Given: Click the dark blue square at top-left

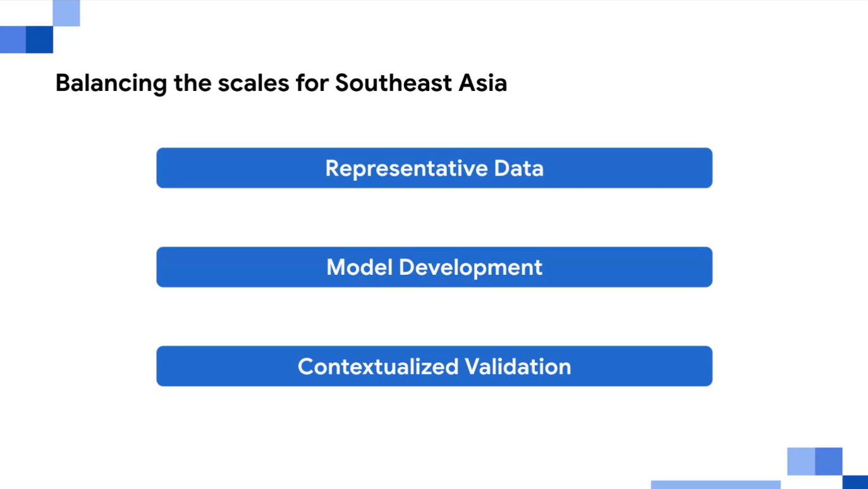Looking at the screenshot, I should pos(39,40).
